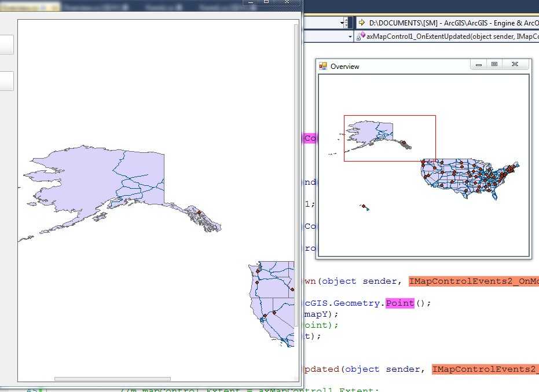The width and height of the screenshot is (539, 392).
Task: Click the yellow arrow icon by the D:\DOCUMENTS path
Action: pyautogui.click(x=362, y=23)
